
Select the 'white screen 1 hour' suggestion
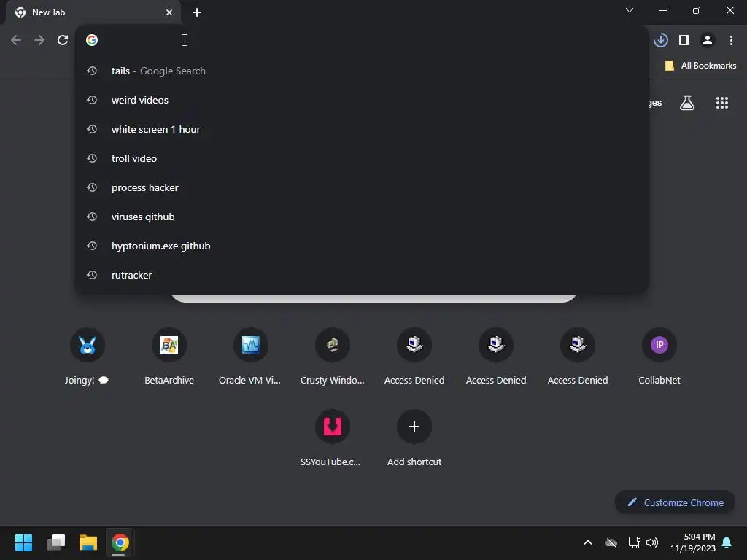pyautogui.click(x=362, y=129)
